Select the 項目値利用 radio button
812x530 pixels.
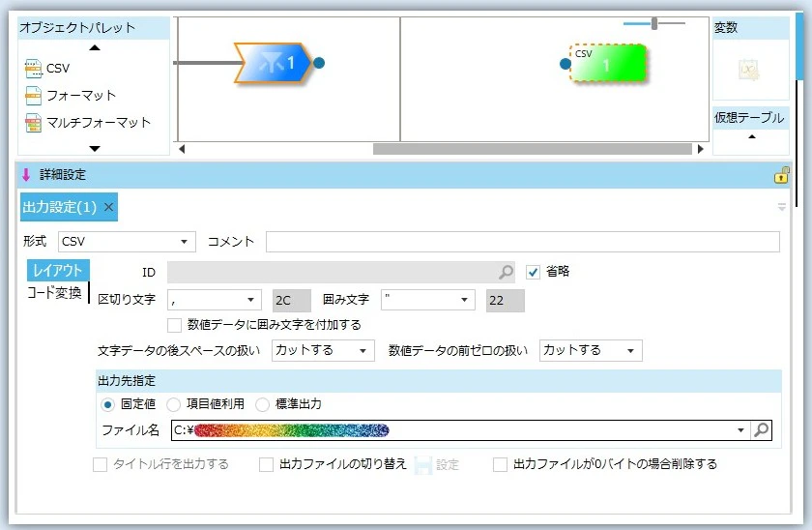173,404
